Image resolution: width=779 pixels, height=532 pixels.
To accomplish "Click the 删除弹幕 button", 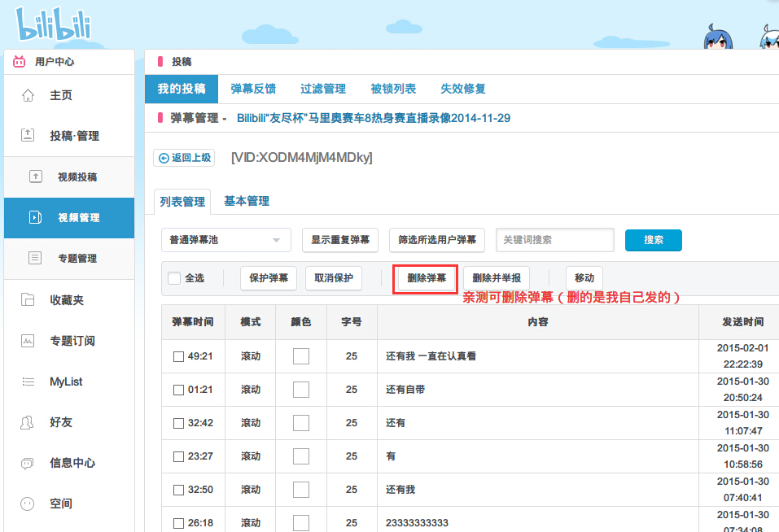I will [x=427, y=278].
